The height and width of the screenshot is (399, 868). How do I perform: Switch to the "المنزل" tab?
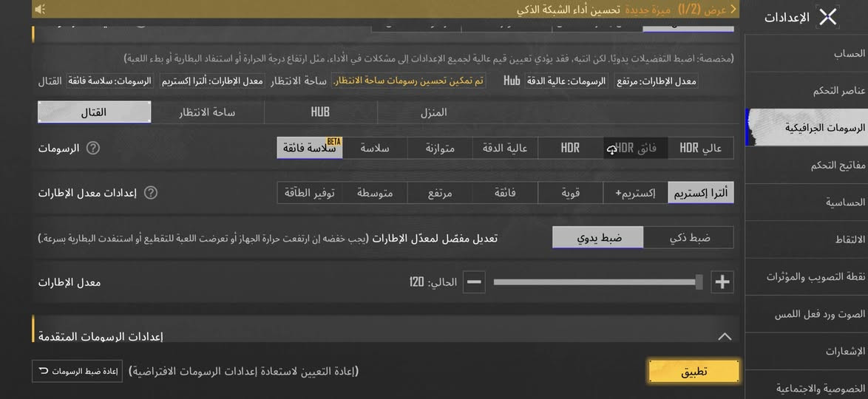click(433, 112)
